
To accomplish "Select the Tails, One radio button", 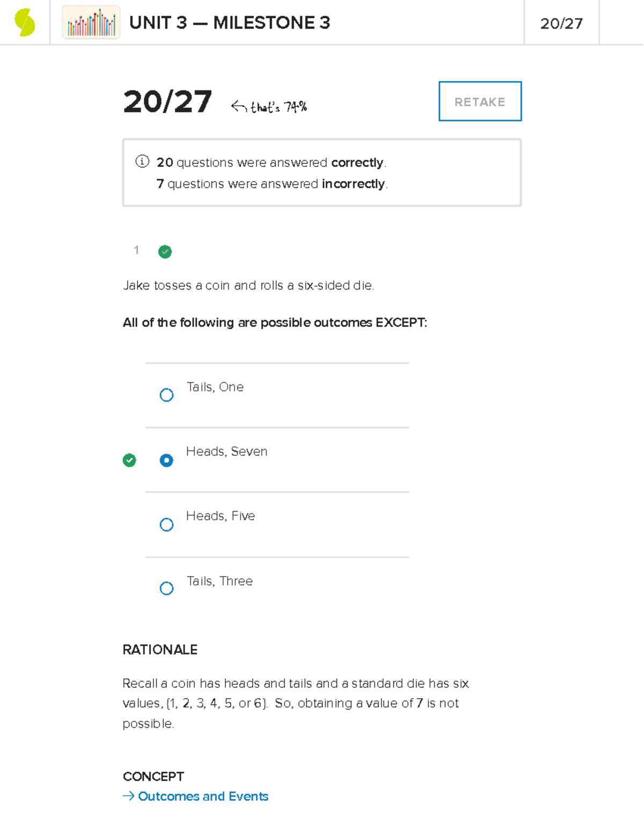I will 166,395.
